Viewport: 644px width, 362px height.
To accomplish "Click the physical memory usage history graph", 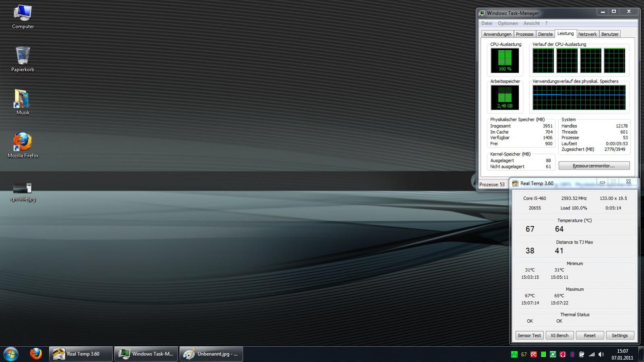I will (579, 97).
